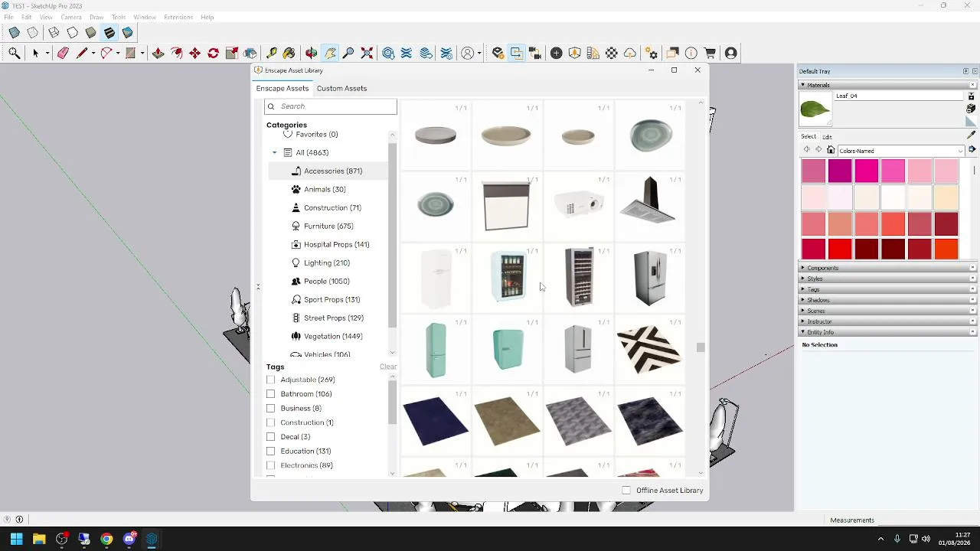Open the Favorites category
This screenshot has width=980, height=551.
click(x=310, y=135)
